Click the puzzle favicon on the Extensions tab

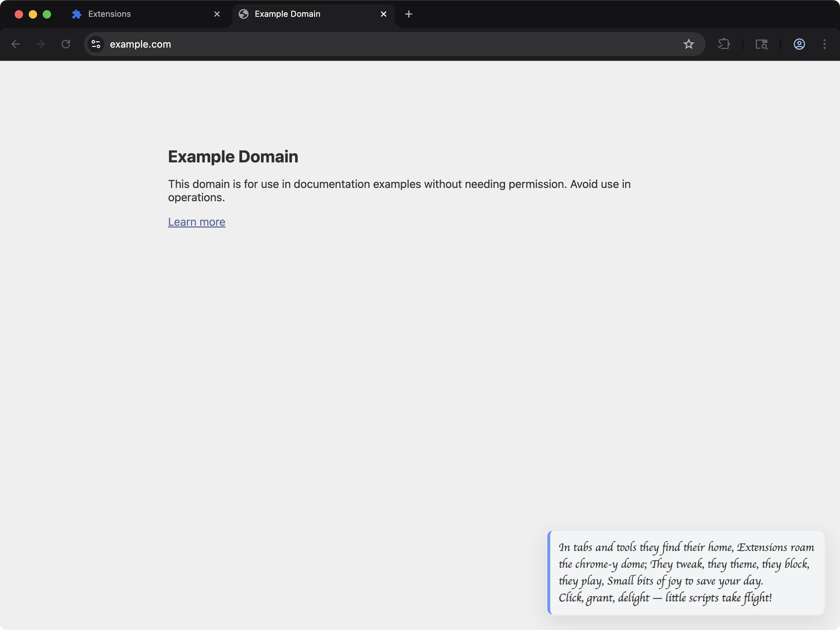pos(76,14)
